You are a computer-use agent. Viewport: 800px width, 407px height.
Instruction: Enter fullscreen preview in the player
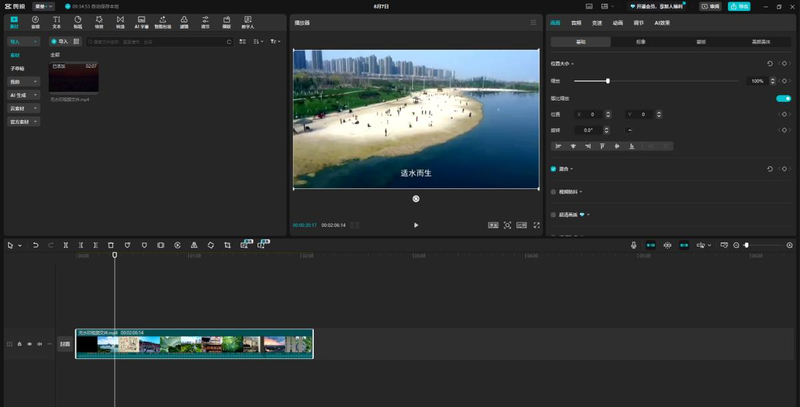tap(537, 225)
